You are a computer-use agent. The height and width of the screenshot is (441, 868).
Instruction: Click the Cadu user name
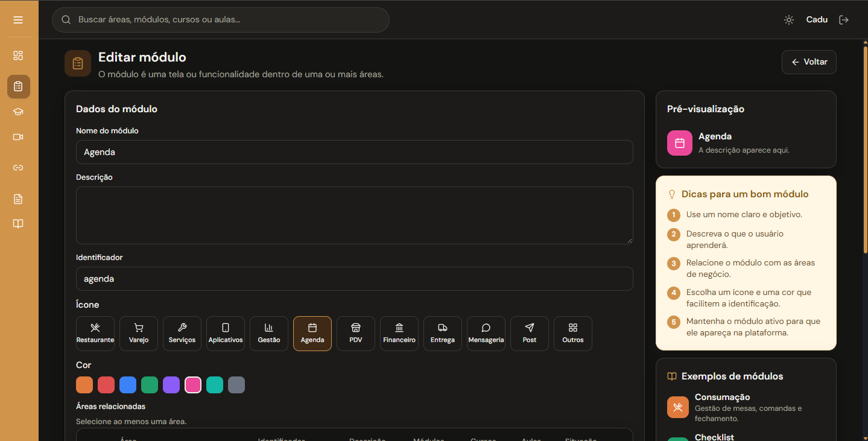pos(817,20)
